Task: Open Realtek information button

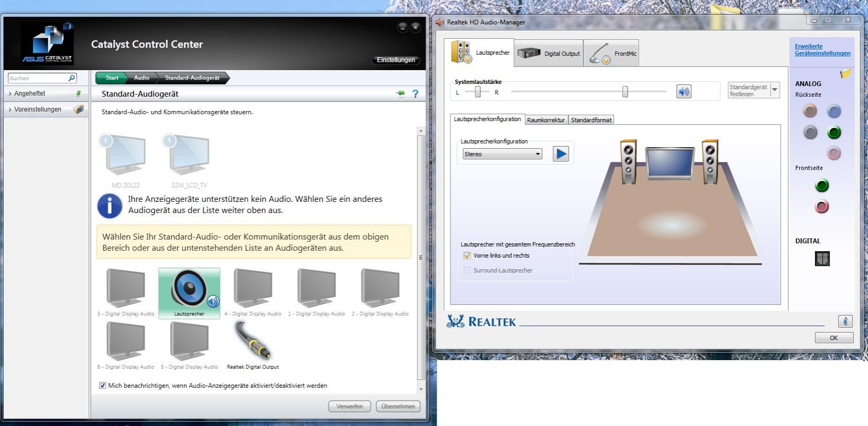Action: point(845,321)
